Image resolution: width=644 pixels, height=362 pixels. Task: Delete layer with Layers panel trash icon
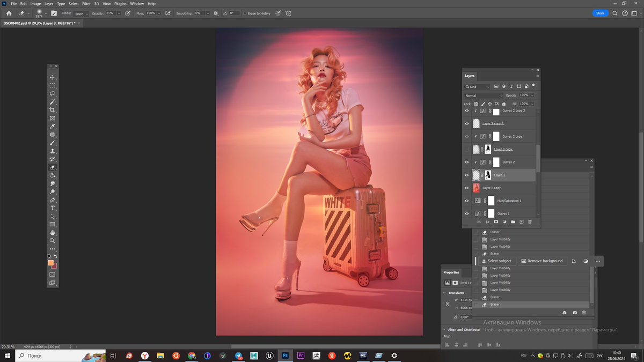pos(530,221)
